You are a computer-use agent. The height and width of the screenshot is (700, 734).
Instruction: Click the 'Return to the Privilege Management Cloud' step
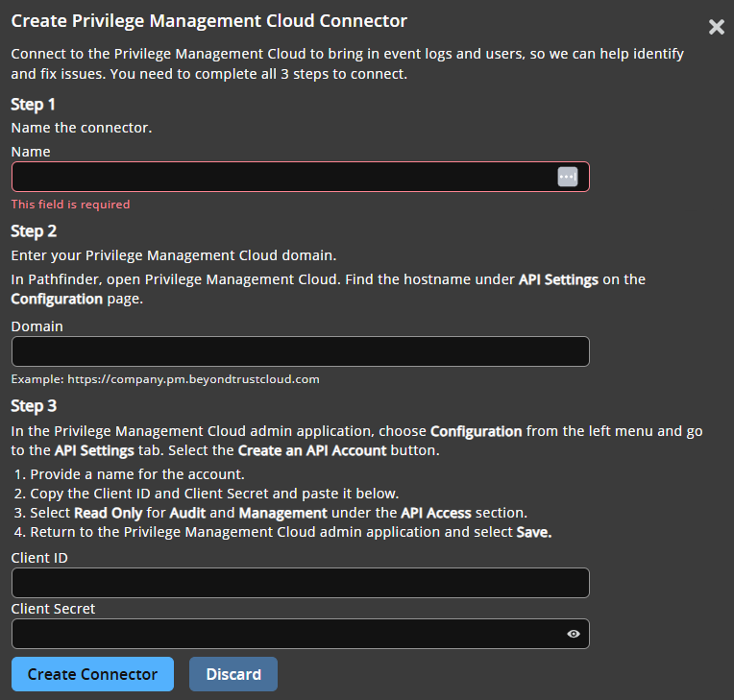[291, 532]
